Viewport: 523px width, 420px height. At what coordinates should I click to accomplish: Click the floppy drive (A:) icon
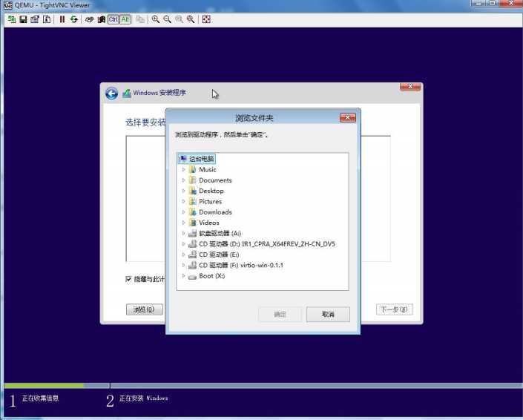[192, 234]
